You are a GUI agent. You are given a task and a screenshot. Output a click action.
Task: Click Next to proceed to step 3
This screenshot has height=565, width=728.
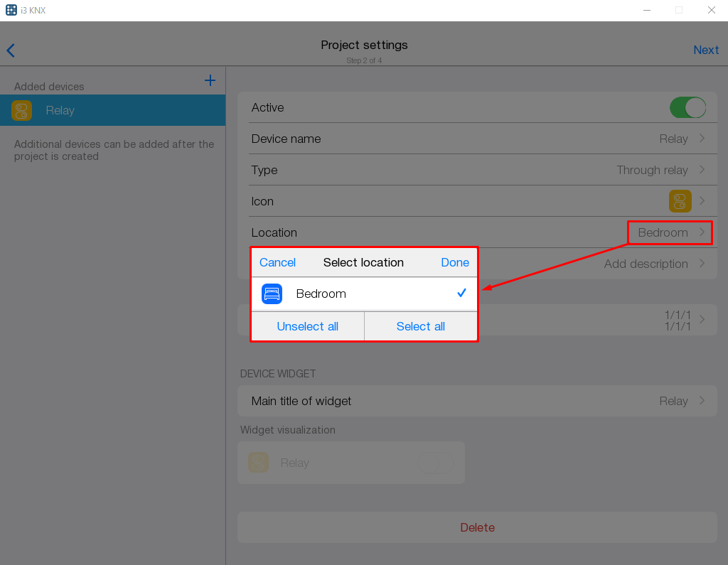[x=706, y=50]
